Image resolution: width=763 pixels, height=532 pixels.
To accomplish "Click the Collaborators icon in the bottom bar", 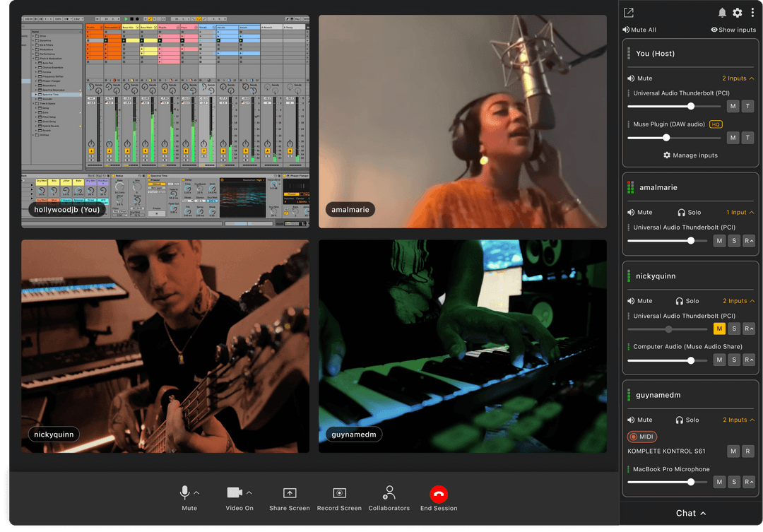I will click(x=389, y=492).
